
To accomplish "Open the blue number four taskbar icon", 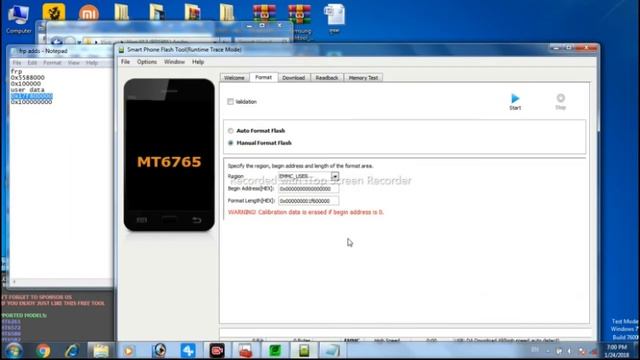I will point(188,351).
